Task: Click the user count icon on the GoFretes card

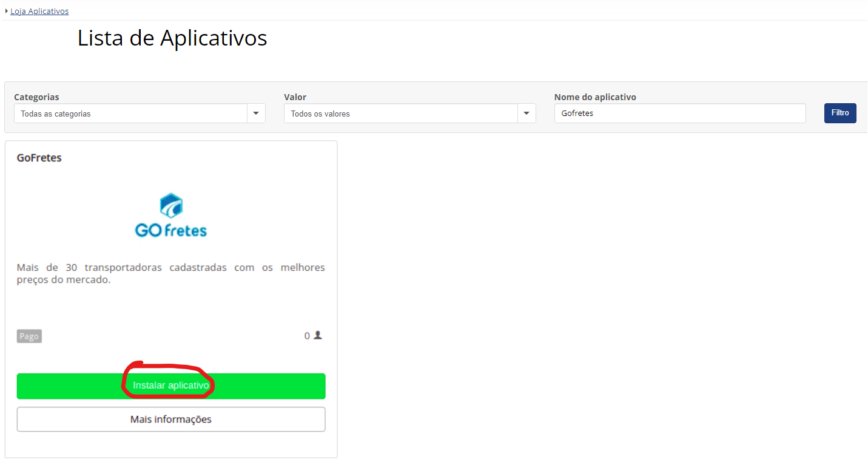Action: point(318,335)
